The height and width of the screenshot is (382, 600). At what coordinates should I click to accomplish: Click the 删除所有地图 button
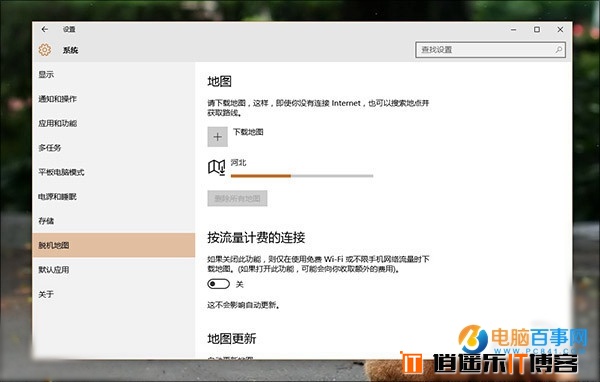(x=237, y=198)
